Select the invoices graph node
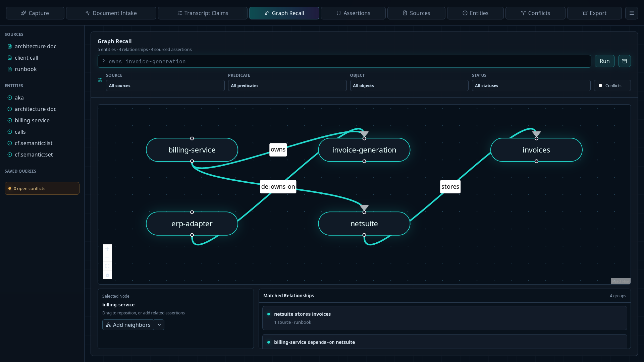Viewport: 644px width, 362px height. pos(536,150)
